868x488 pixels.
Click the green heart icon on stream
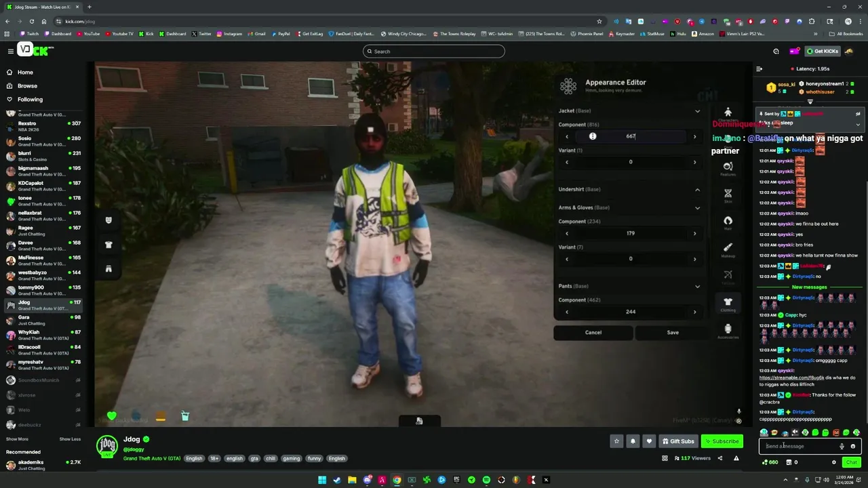pyautogui.click(x=112, y=415)
